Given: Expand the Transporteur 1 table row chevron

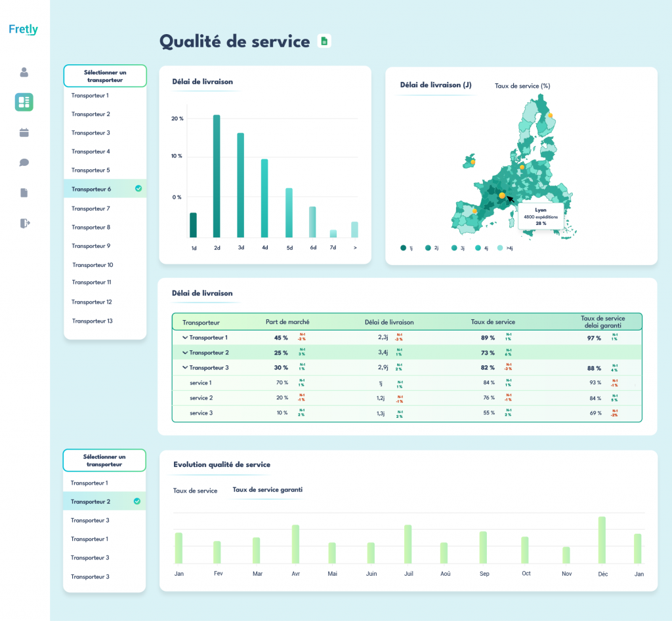Looking at the screenshot, I should [185, 338].
